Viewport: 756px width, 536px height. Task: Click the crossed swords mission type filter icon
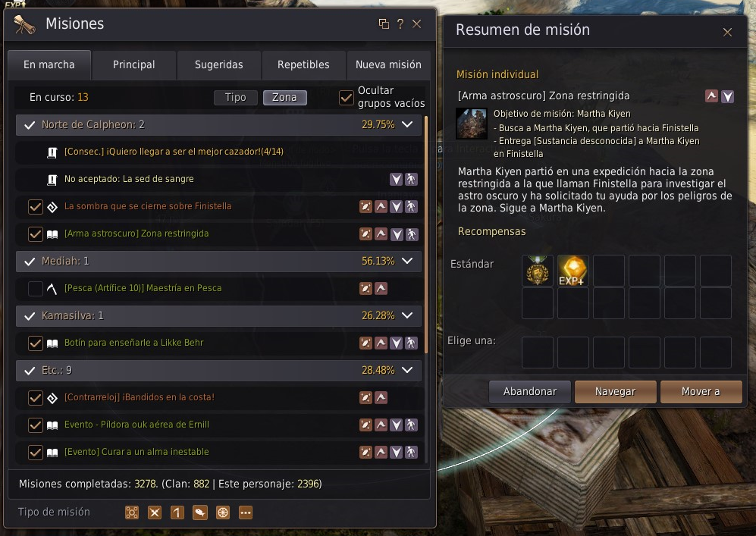(x=154, y=512)
